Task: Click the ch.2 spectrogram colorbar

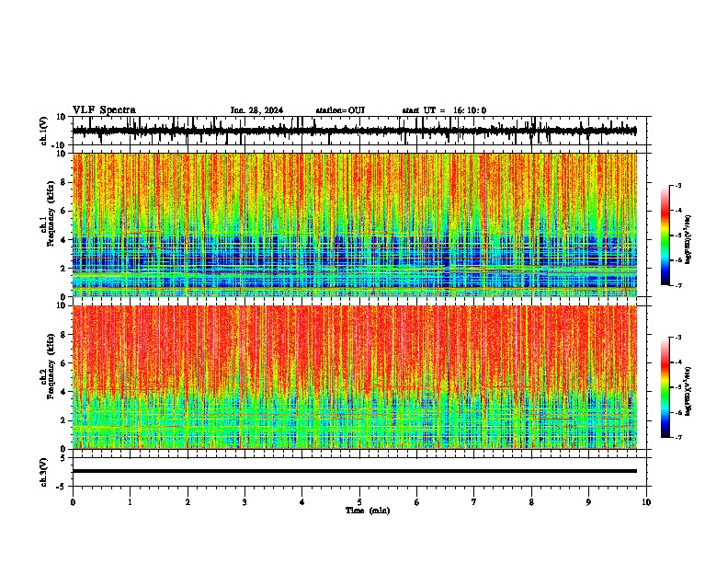Action: [665, 387]
